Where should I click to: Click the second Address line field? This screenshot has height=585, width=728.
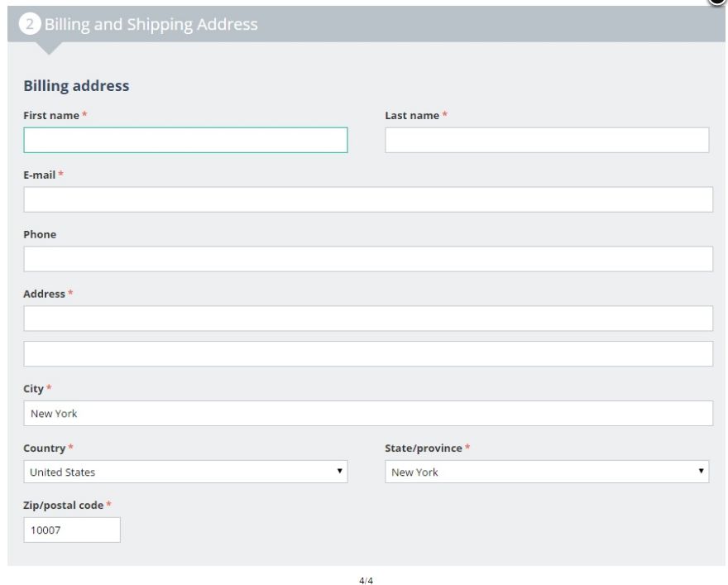tap(368, 353)
